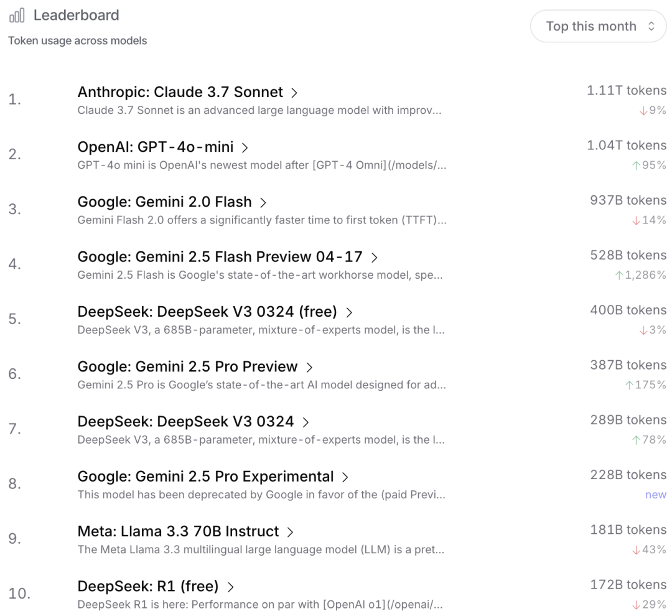Image resolution: width=672 pixels, height=616 pixels.
Task: Open Google: Gemini 2.0 Flash link
Action: [x=164, y=202]
